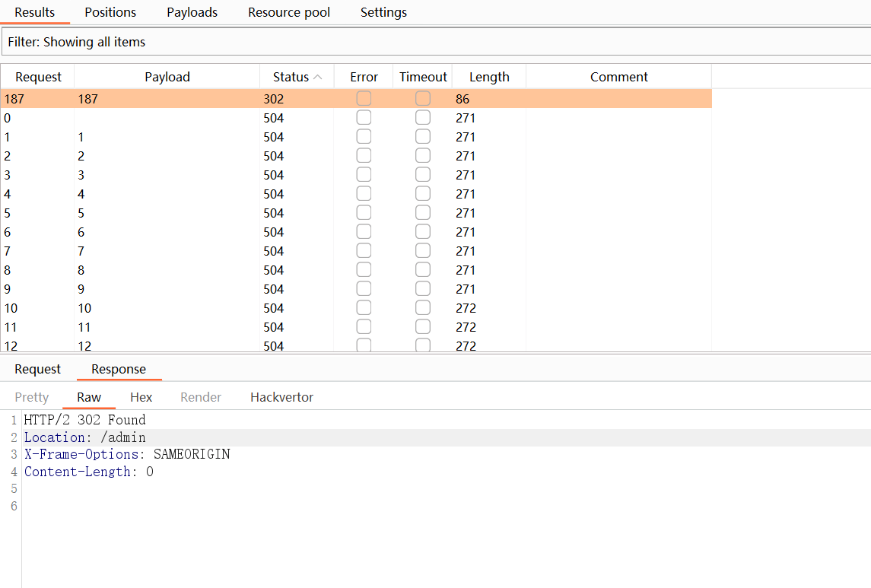
Task: Sort by the Request column header
Action: point(38,77)
